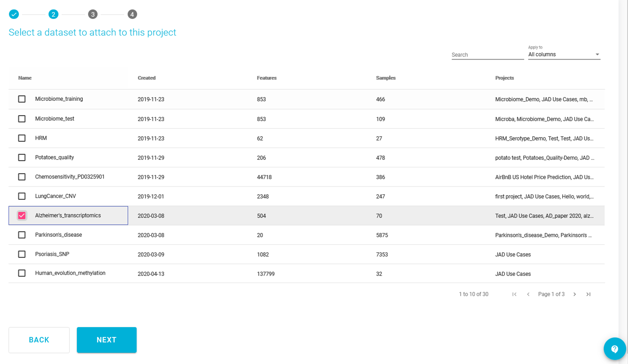Click the Psoriasis_SNP dataset name
The image size is (628, 364).
pos(52,254)
